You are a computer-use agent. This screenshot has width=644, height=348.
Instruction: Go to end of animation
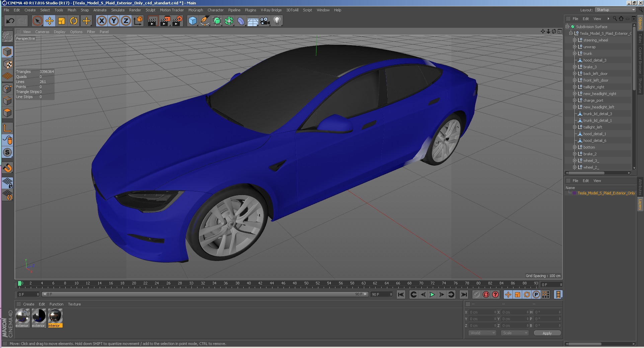click(x=464, y=294)
